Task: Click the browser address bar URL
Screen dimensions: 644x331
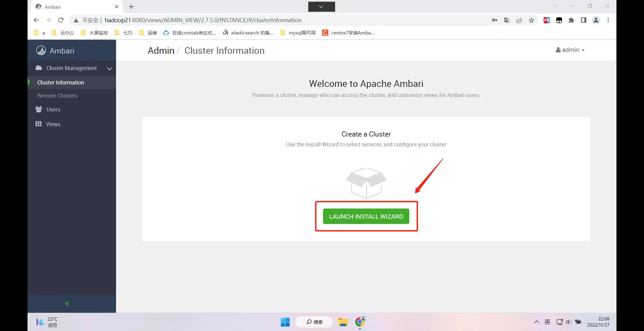Action: point(203,20)
